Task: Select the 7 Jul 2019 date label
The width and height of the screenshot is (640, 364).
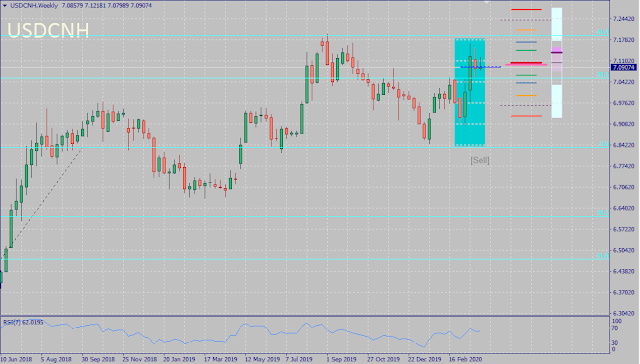Action: pos(299,360)
